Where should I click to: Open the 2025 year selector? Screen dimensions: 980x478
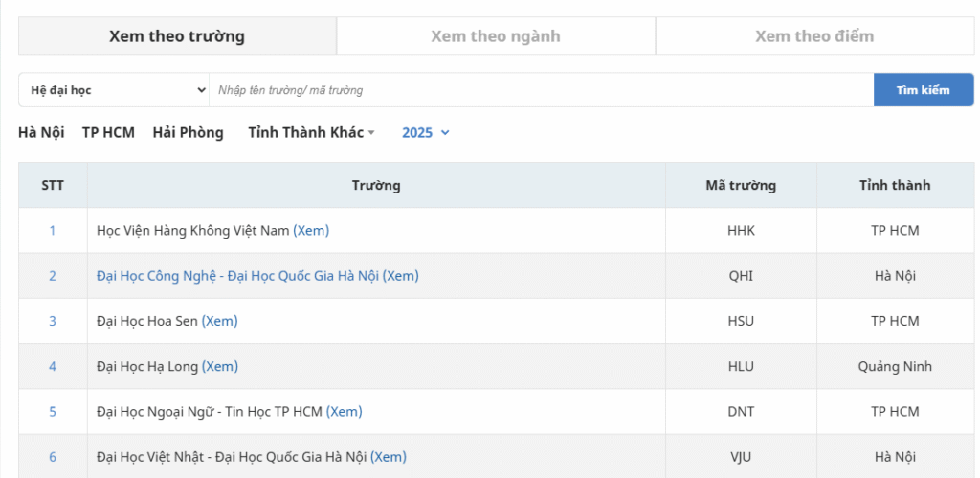425,133
